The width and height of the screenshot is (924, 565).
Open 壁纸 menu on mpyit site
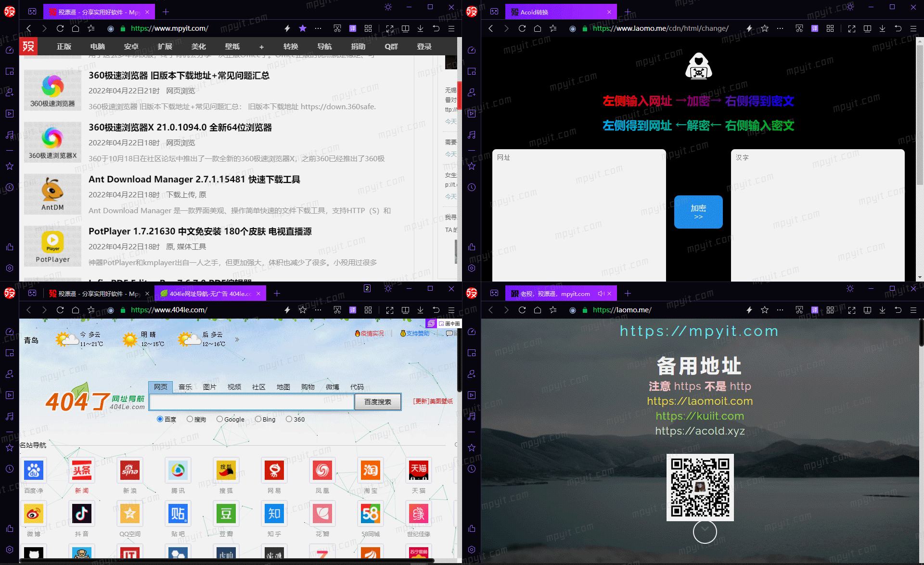(x=232, y=47)
